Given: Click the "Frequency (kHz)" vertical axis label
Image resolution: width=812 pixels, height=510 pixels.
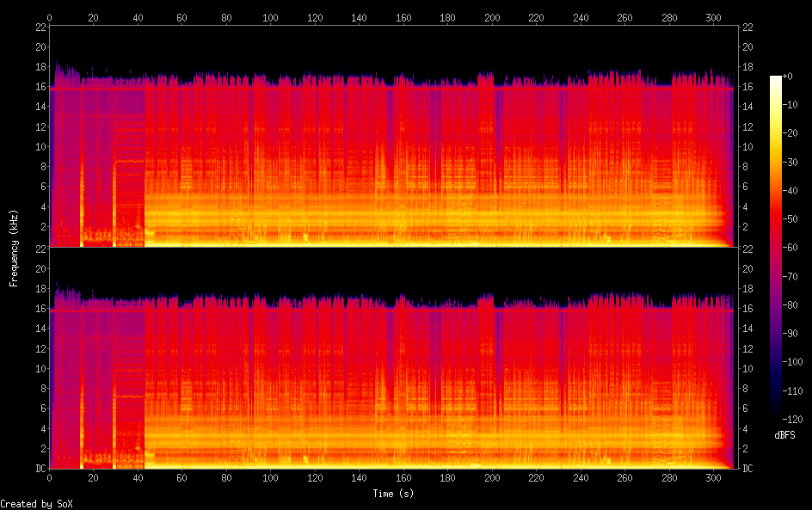Looking at the screenshot, I should click(x=14, y=247).
